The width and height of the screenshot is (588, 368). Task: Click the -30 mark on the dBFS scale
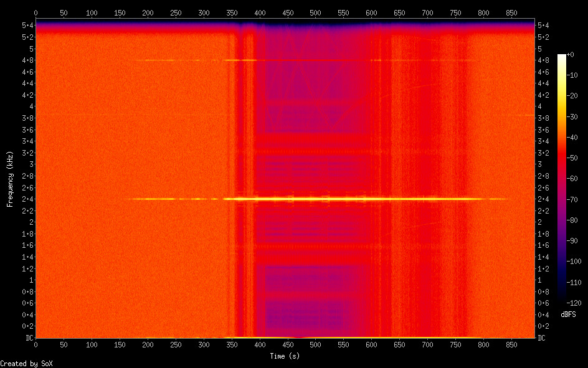576,117
